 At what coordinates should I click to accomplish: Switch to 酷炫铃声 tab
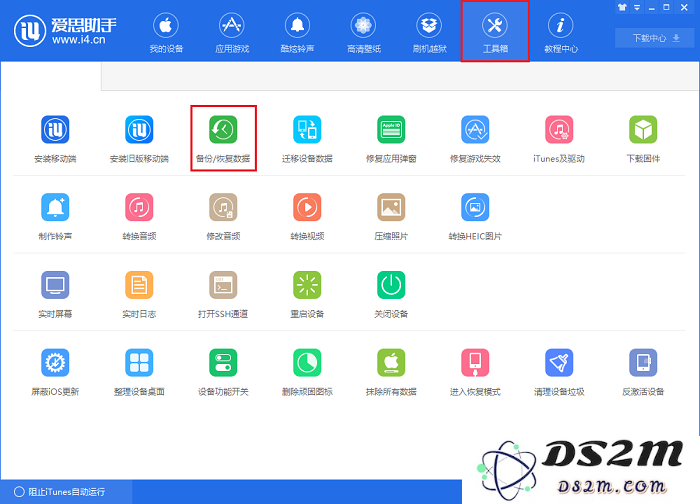point(297,33)
